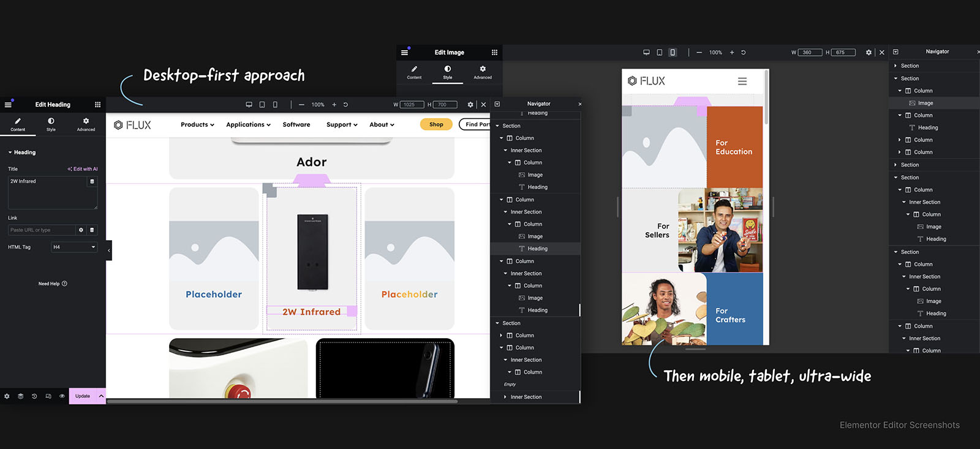Collapse the Edit Heading side panel

109,251
